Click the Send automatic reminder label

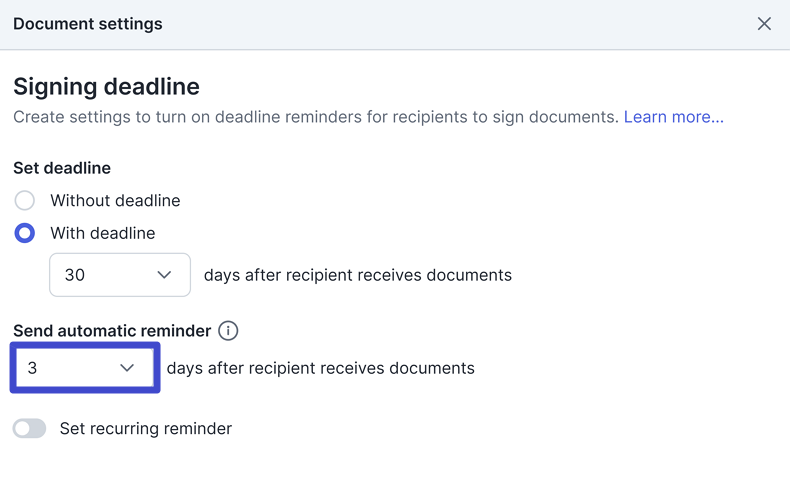click(112, 331)
